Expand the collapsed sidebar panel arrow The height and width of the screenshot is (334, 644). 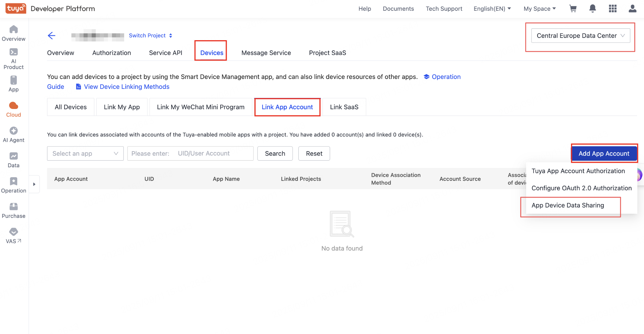click(x=34, y=184)
